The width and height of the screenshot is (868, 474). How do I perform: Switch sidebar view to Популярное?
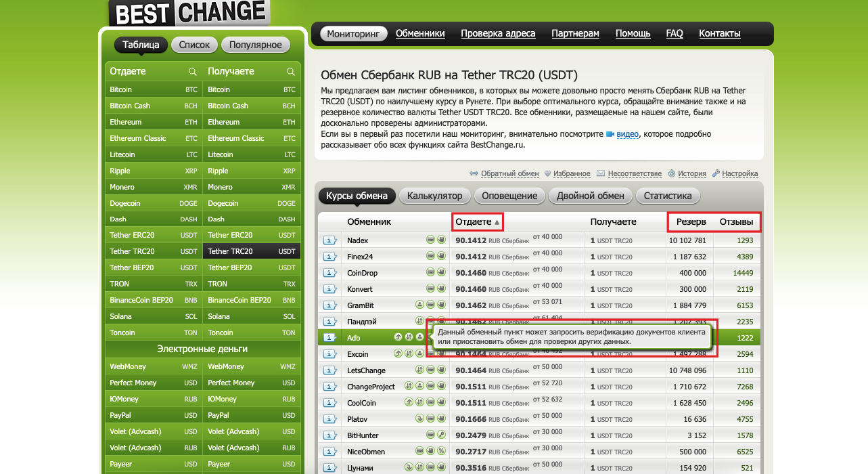coord(255,45)
